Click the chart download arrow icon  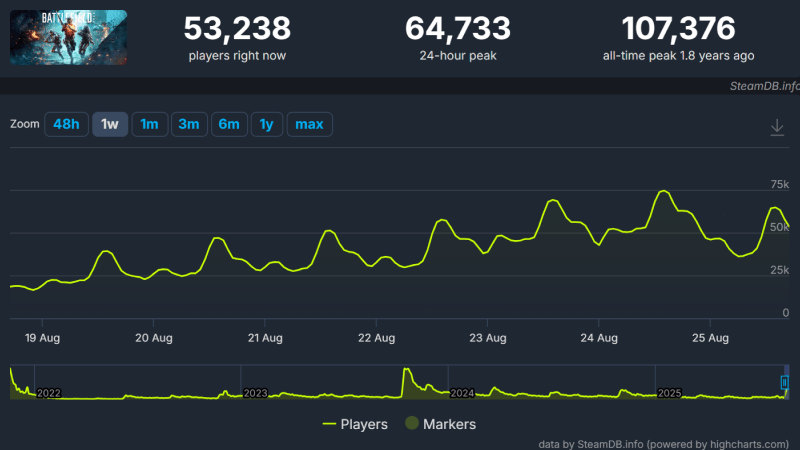[777, 127]
